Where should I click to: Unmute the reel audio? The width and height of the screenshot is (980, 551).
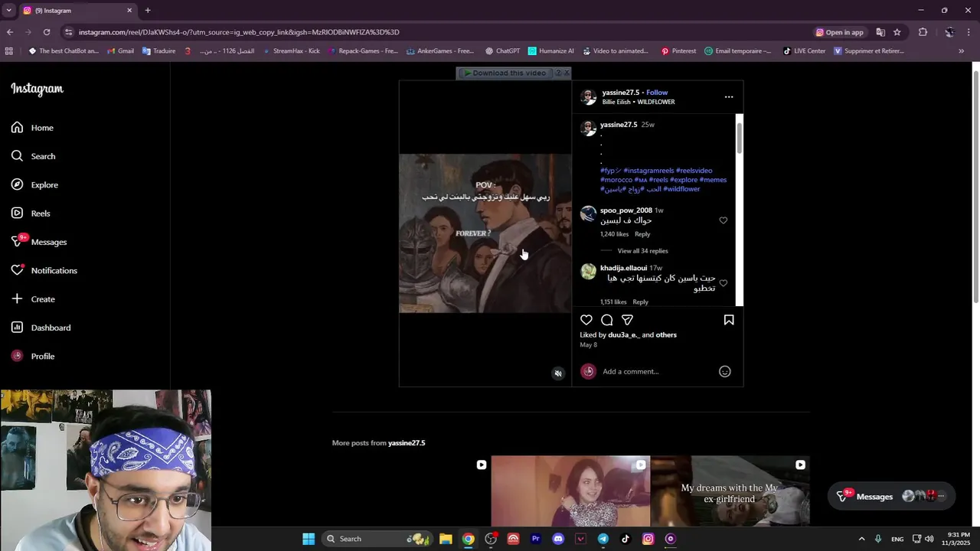[x=558, y=373]
